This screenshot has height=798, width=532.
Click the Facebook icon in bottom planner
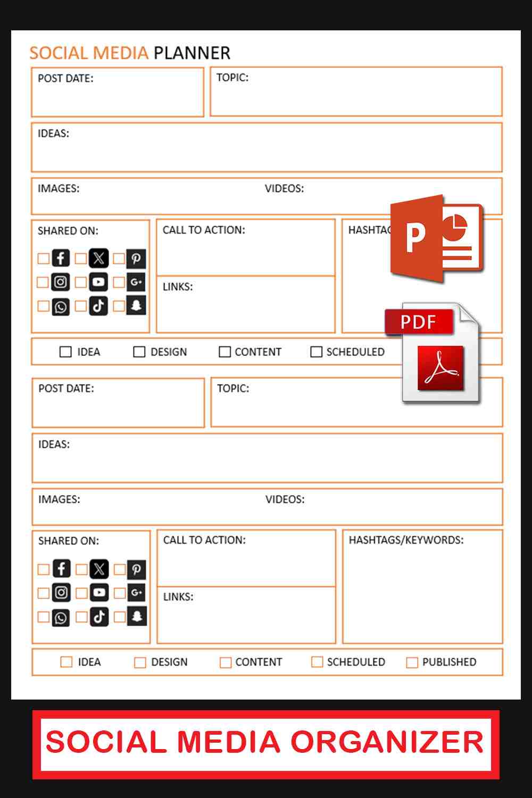click(61, 569)
